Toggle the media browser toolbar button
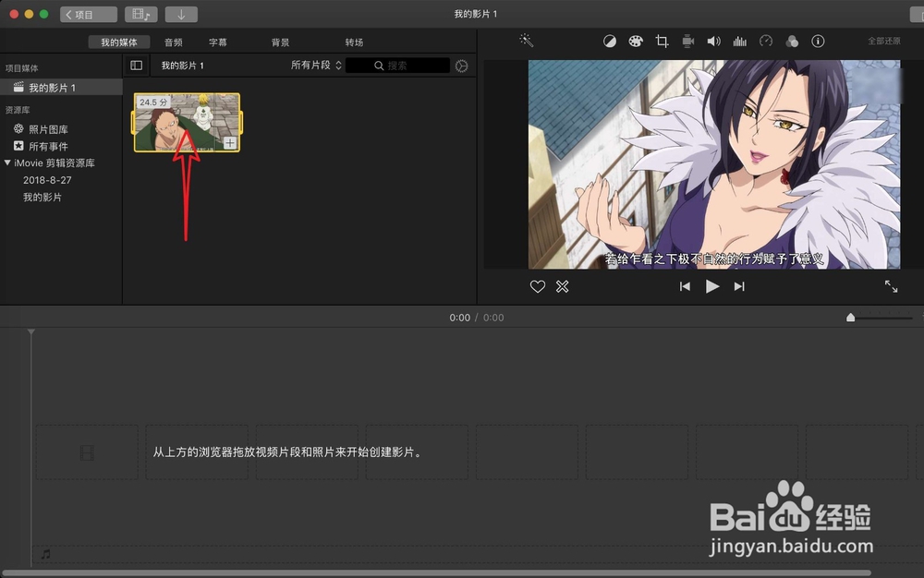The image size is (924, 578). (140, 14)
